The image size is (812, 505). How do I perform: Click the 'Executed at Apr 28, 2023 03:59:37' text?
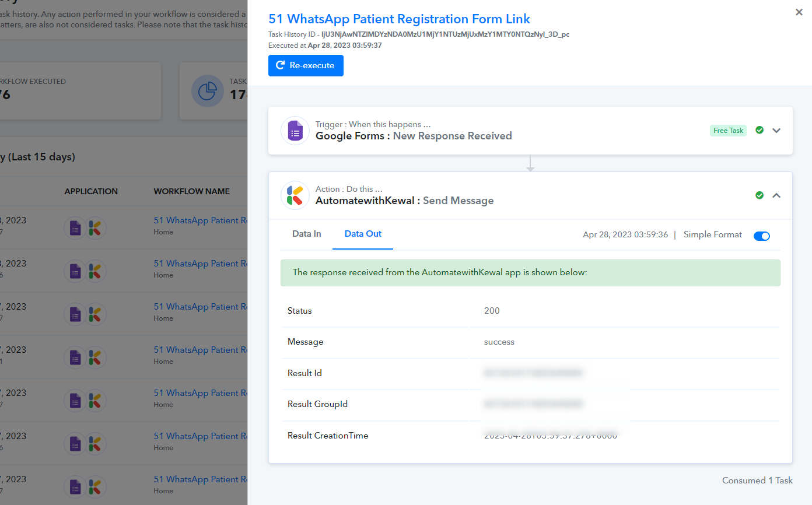pyautogui.click(x=325, y=45)
